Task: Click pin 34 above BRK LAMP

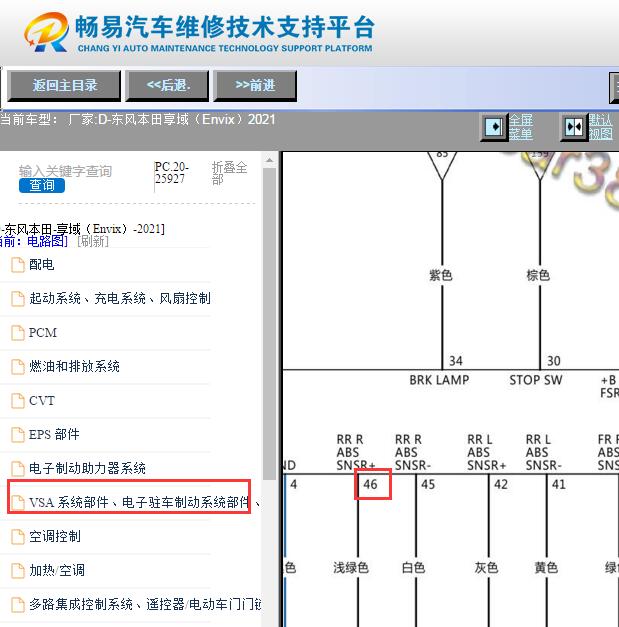Action: point(455,361)
